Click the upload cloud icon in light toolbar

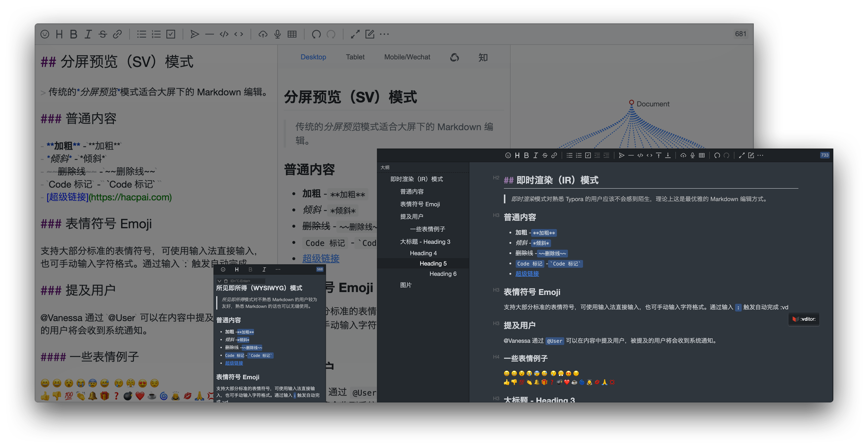[x=263, y=34]
